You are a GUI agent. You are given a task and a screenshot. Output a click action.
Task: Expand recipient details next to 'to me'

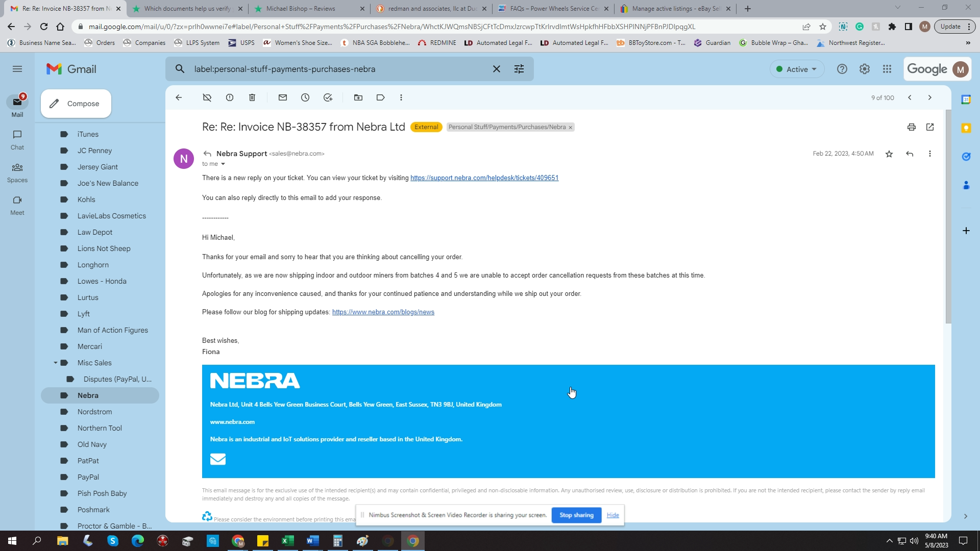pos(223,164)
